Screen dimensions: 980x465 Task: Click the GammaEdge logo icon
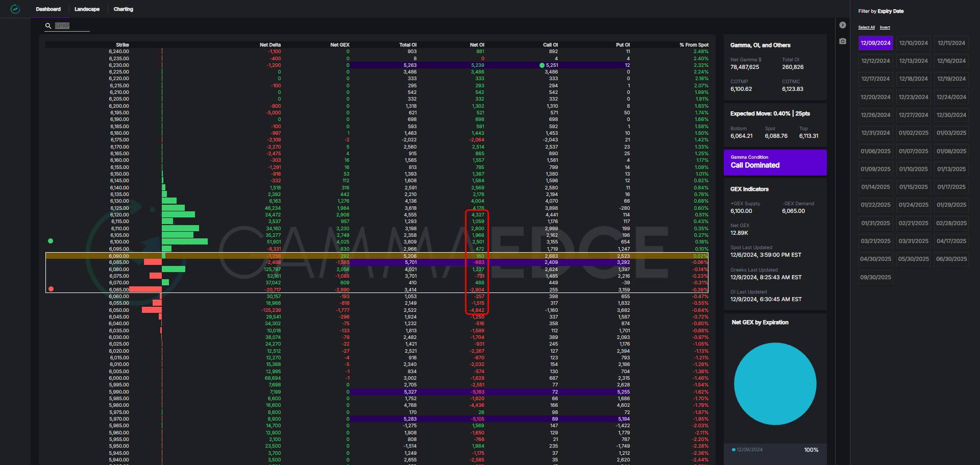(x=15, y=9)
